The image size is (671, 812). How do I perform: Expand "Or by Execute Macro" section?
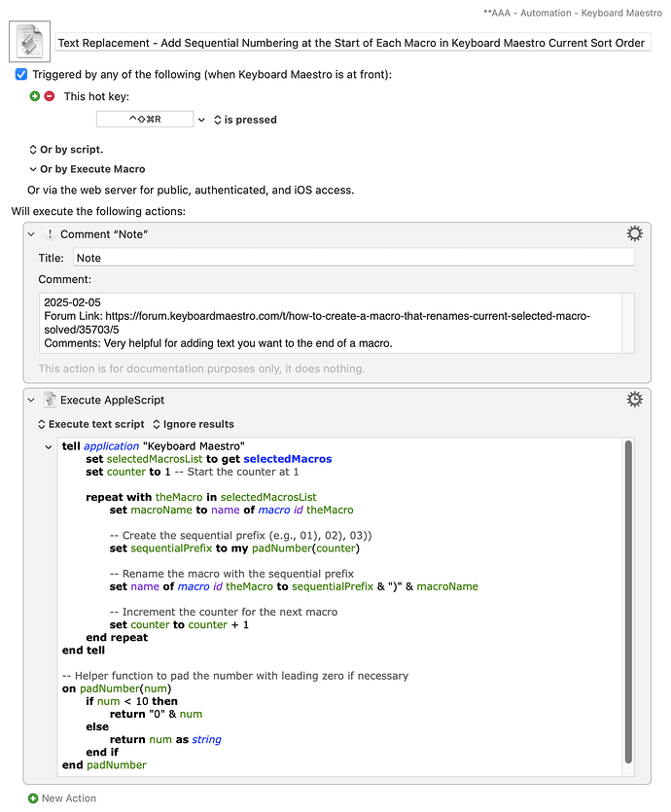[x=87, y=169]
